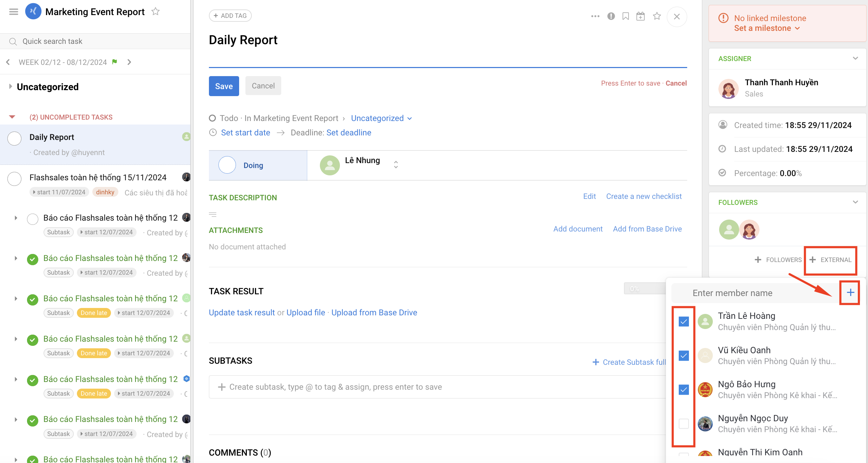The height and width of the screenshot is (463, 868).
Task: Expand the Uncategorized group in the sidebar
Action: point(10,87)
